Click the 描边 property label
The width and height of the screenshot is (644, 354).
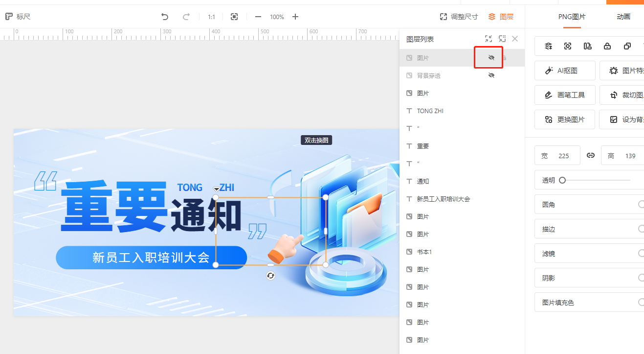pyautogui.click(x=549, y=229)
